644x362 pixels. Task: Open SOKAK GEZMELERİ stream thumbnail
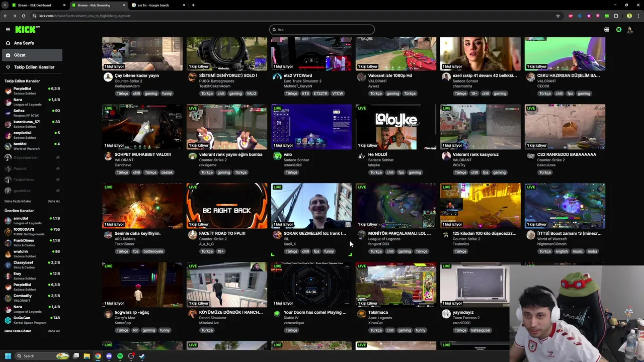pos(311,206)
